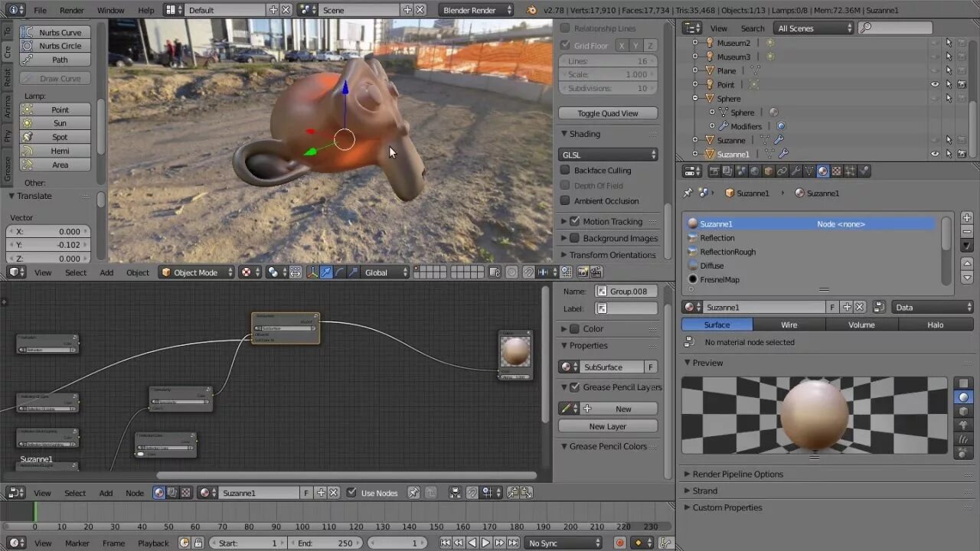Add a Hemi lamp
Viewport: 980px width, 551px height.
click(x=55, y=151)
